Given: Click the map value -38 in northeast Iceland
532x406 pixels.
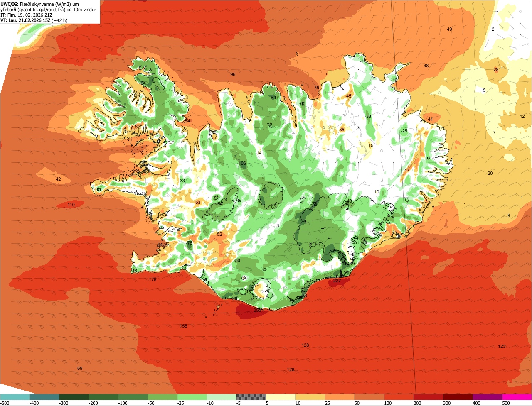Looking at the screenshot, I should pyautogui.click(x=367, y=116).
